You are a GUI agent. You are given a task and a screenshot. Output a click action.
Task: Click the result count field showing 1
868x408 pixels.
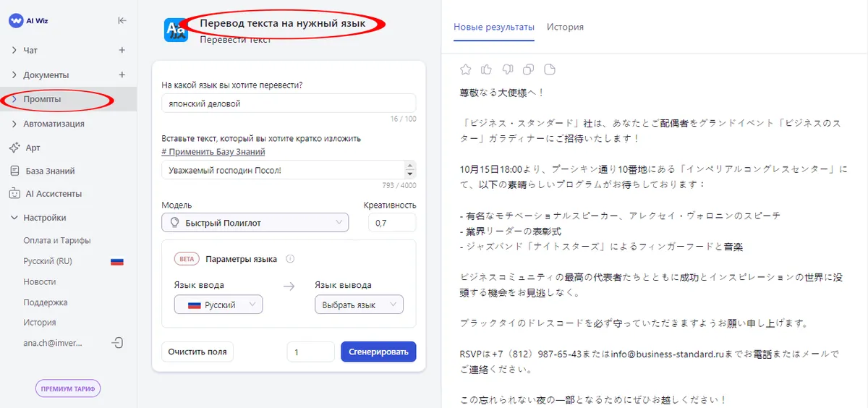click(x=311, y=352)
